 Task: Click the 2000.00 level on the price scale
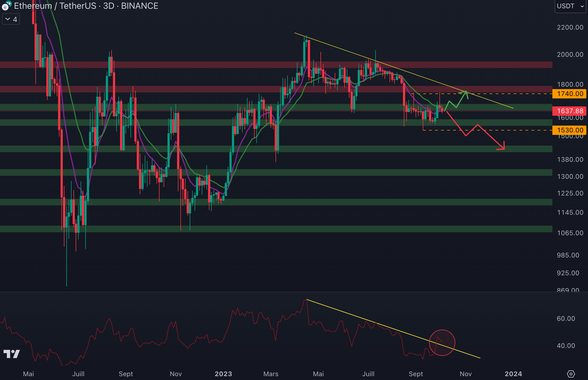pyautogui.click(x=570, y=55)
